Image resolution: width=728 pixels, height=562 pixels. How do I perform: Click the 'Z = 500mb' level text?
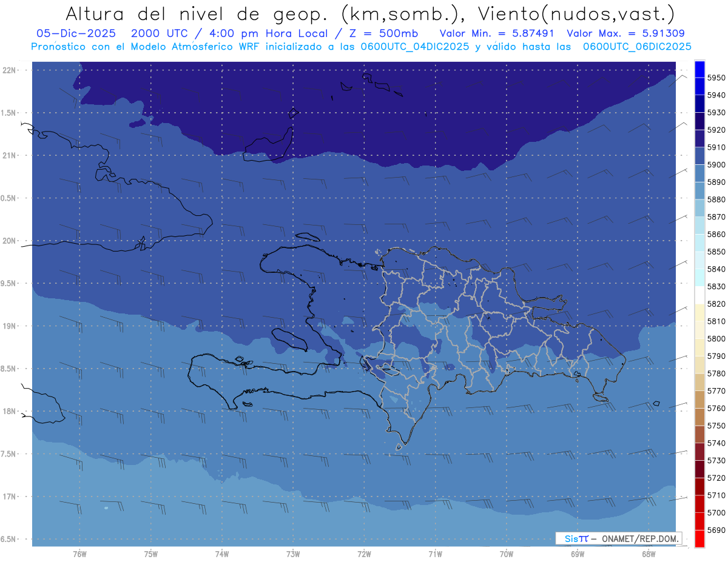[383, 33]
